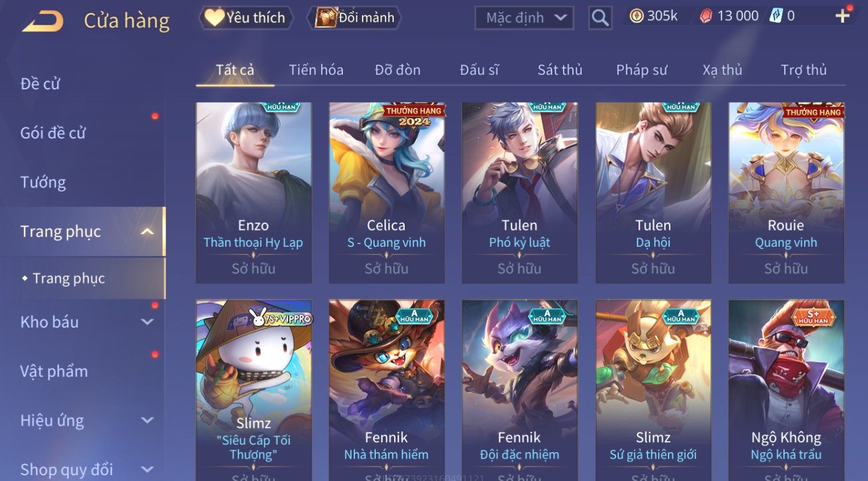Open the search magnifier icon

pyautogui.click(x=600, y=18)
